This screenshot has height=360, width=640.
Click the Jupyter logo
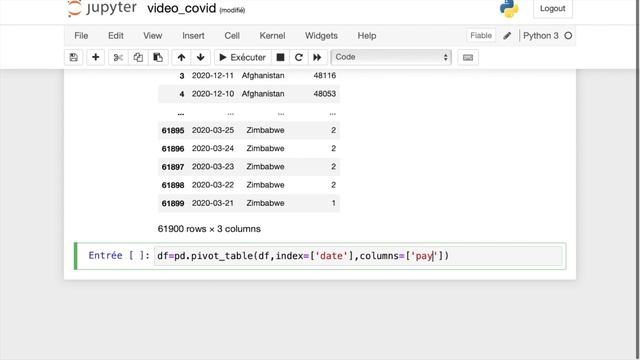(x=102, y=8)
